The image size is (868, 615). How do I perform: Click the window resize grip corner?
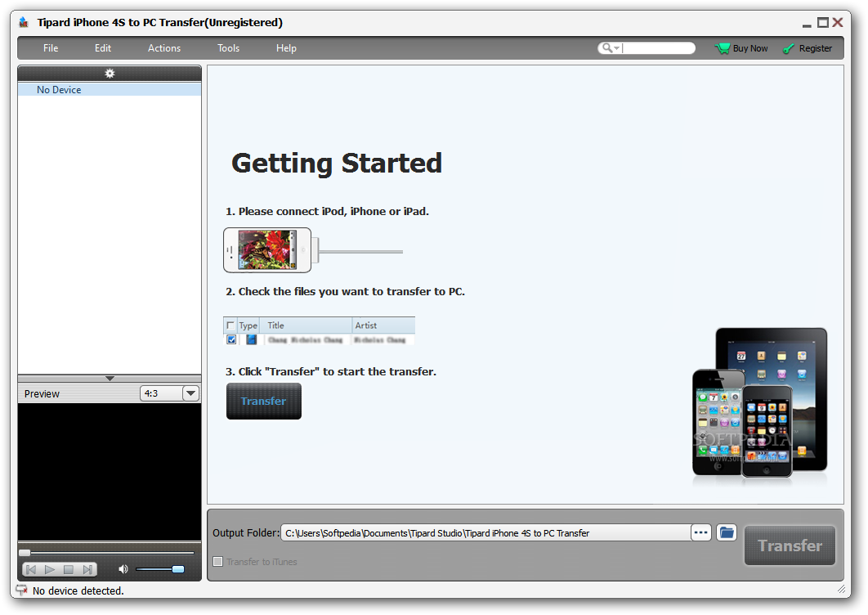841,590
